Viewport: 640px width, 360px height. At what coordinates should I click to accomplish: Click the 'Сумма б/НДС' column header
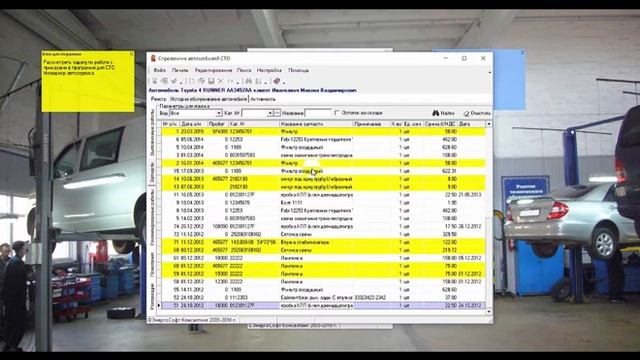click(x=440, y=124)
